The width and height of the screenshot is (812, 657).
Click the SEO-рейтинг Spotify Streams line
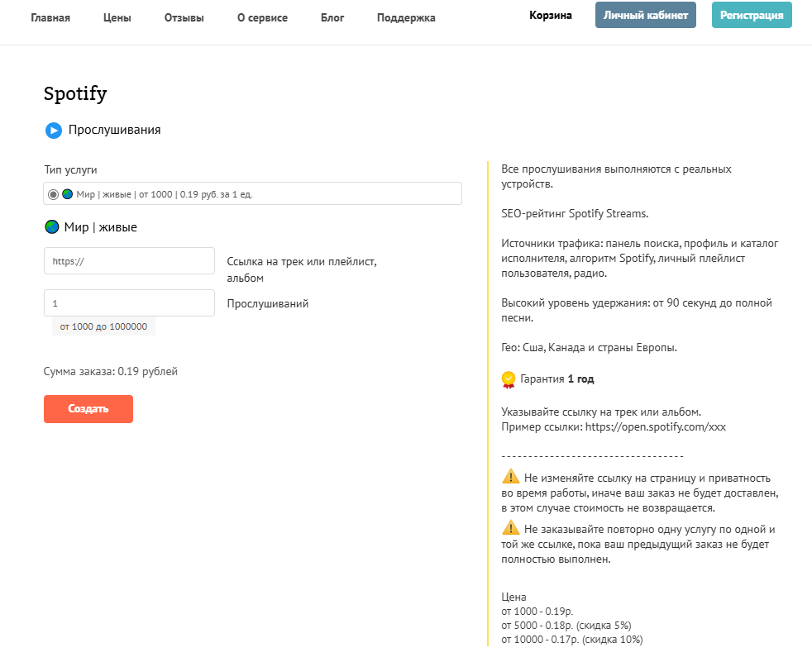pyautogui.click(x=575, y=214)
